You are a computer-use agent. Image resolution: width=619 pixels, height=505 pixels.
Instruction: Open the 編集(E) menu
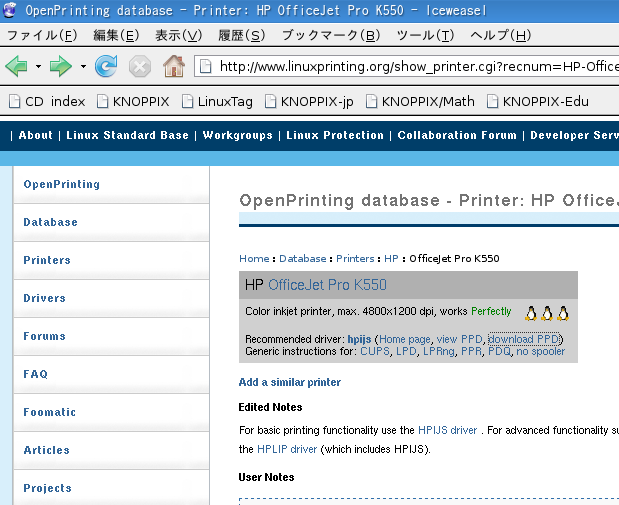click(116, 36)
